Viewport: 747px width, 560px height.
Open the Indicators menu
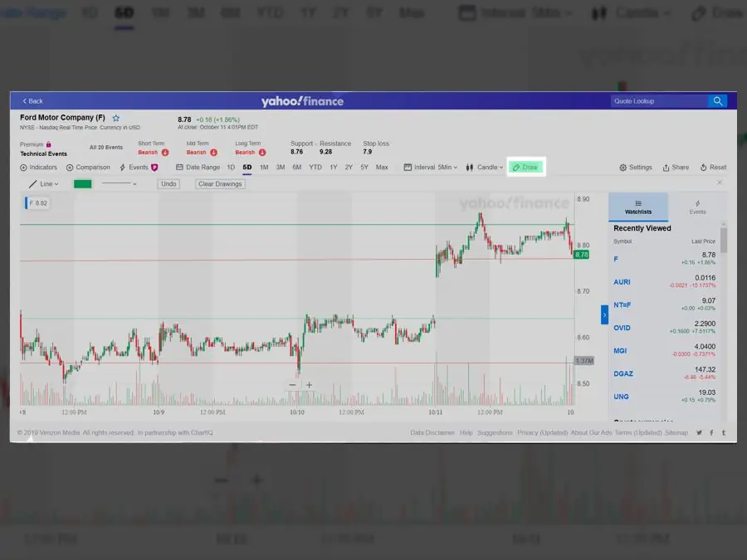pyautogui.click(x=39, y=168)
